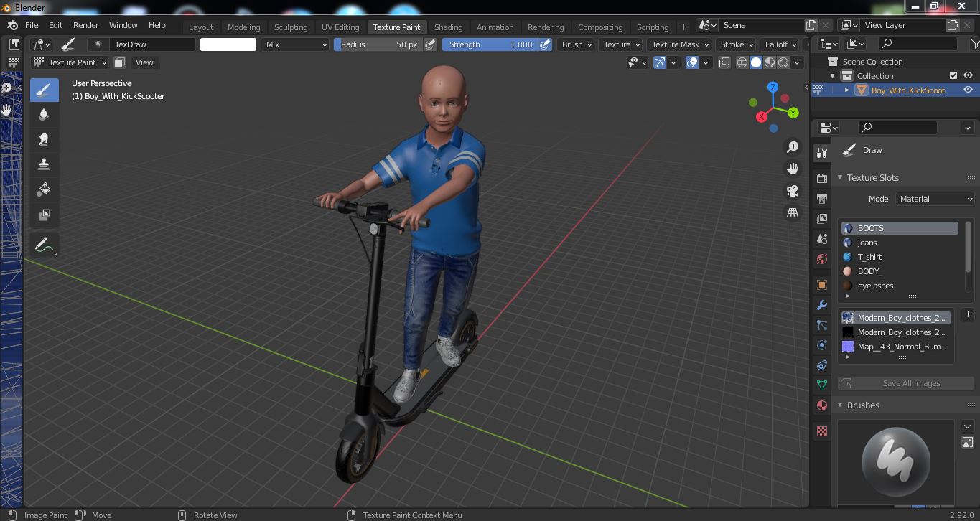Open the Mix blend mode dropdown
This screenshot has height=521, width=980.
(295, 44)
